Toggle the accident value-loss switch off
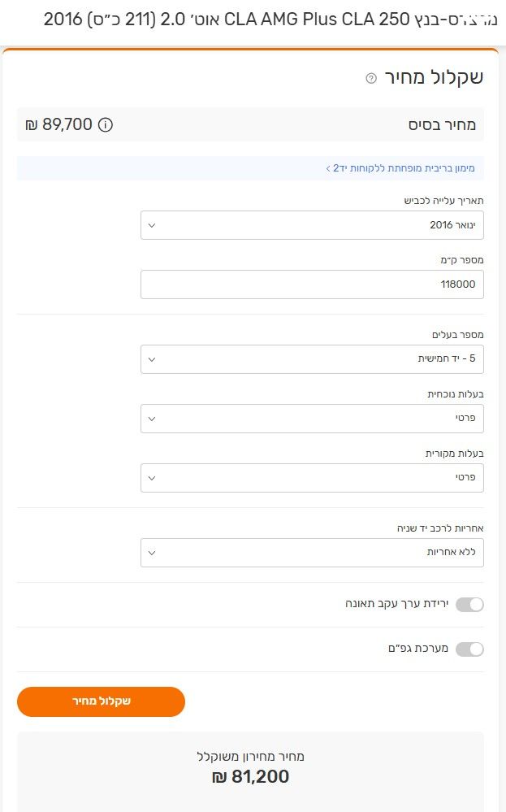Screen dimensions: 506x812 click(469, 606)
